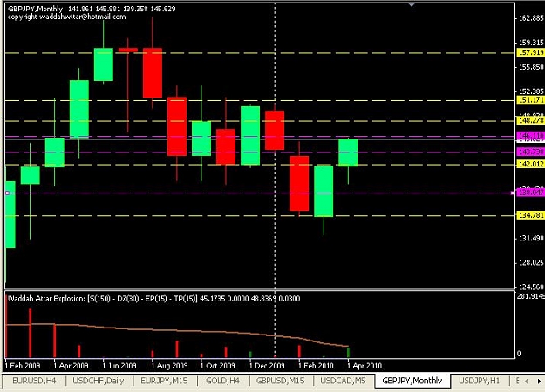Open the GBPUSD,M15 chart tab
This screenshot has width=545, height=392.
click(x=281, y=381)
